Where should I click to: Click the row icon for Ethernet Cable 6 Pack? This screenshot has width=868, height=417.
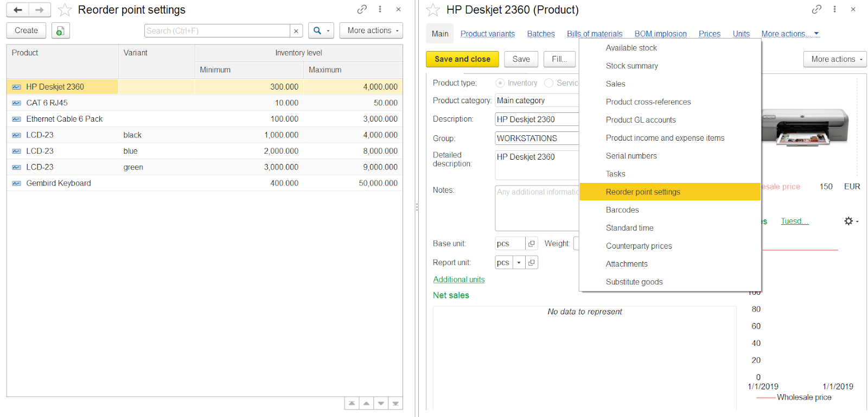17,119
